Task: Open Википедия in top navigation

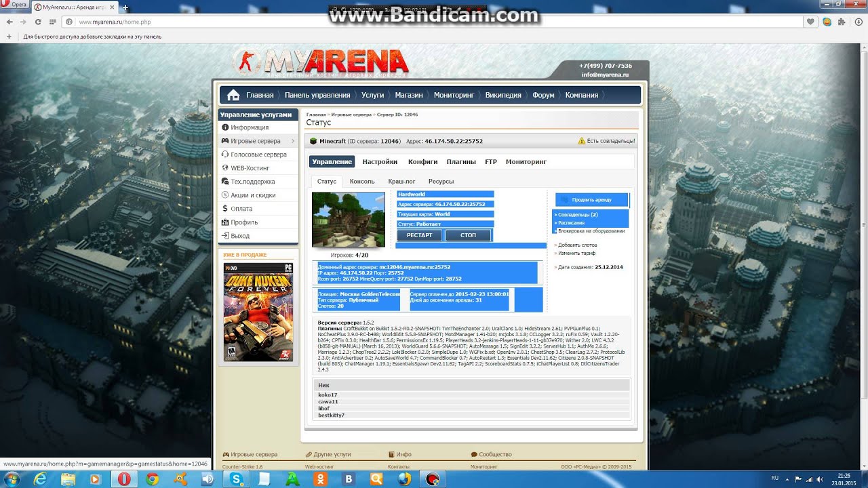Action: tap(503, 95)
